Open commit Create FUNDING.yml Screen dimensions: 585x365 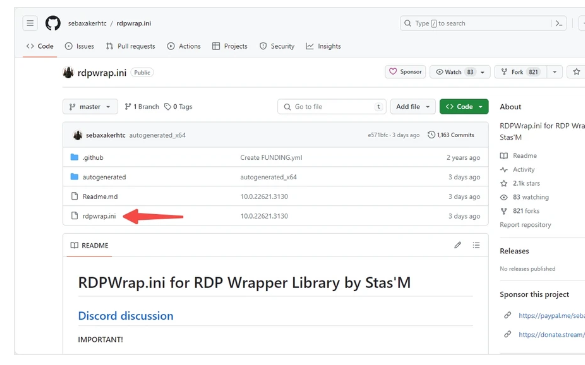point(271,157)
